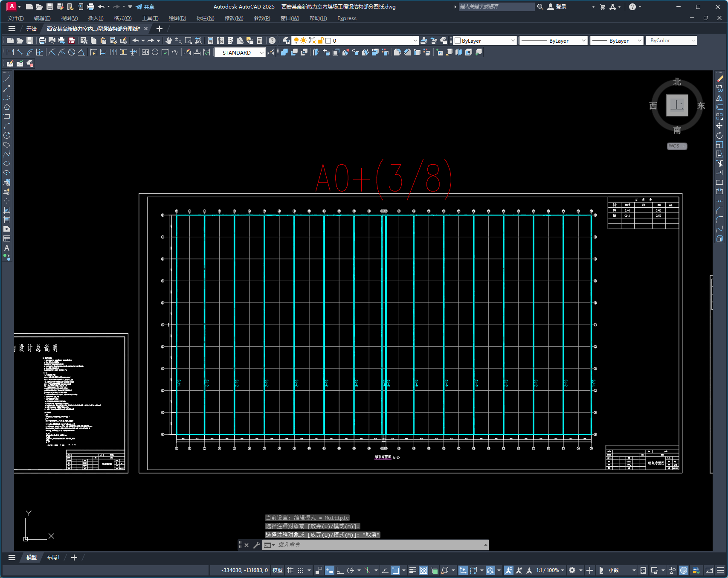
Task: Click the Table tool in the draw toolbar
Action: coord(7,238)
